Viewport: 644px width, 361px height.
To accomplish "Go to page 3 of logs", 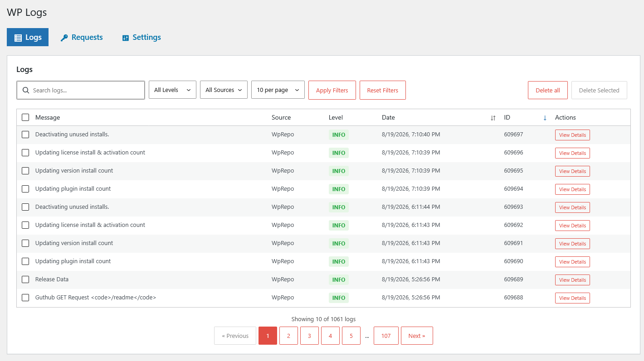I will [x=309, y=336].
